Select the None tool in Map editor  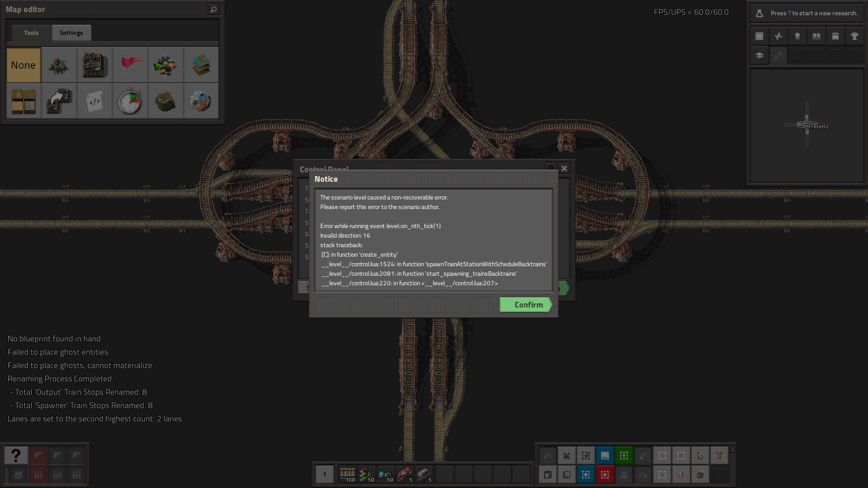click(x=24, y=65)
